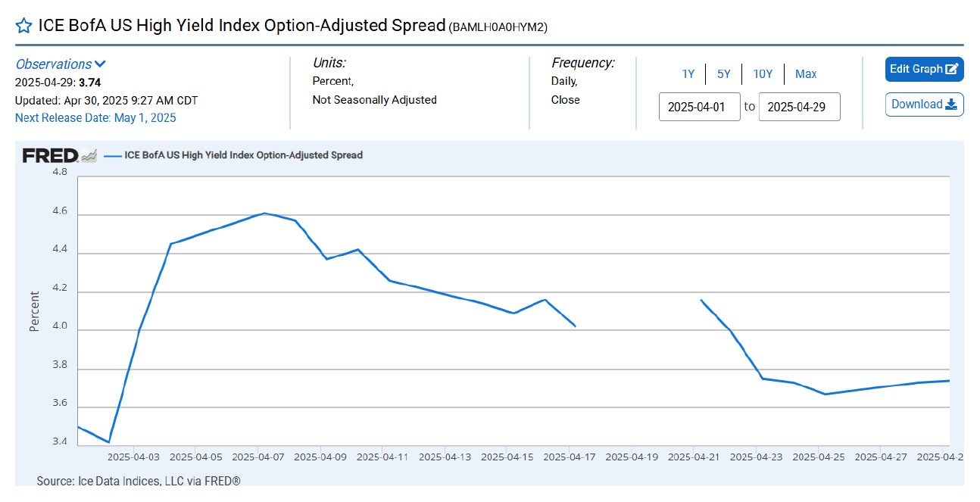Open the Next Release Date link
The height and width of the screenshot is (502, 980).
tap(95, 117)
